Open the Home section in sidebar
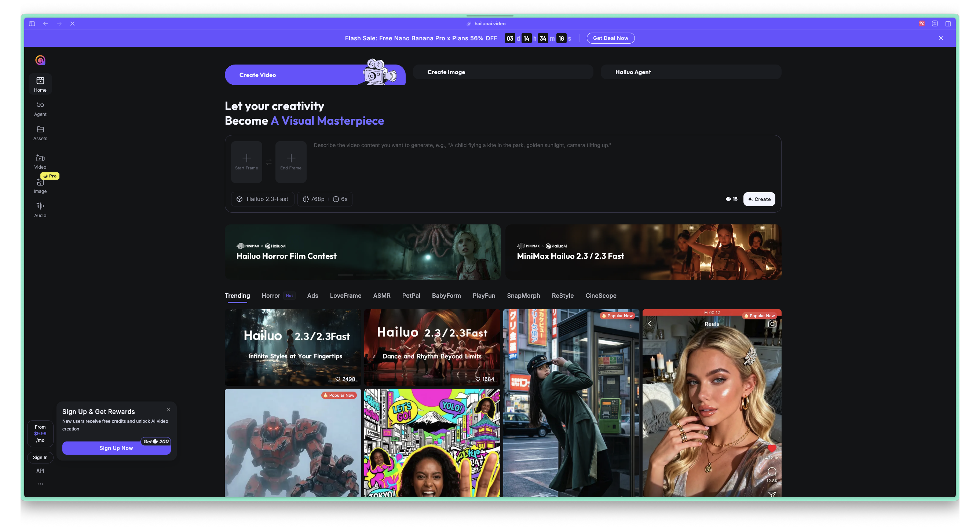Screen dimensions: 980x528 pyautogui.click(x=40, y=84)
